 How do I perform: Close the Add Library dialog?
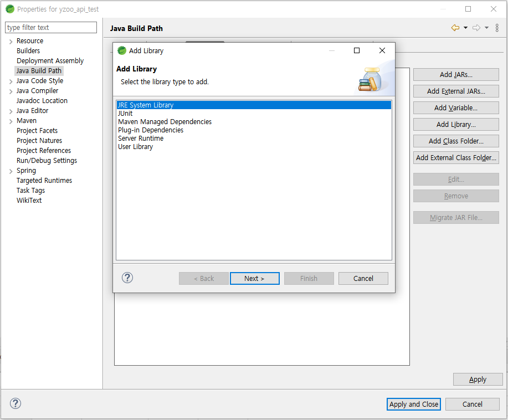pyautogui.click(x=382, y=50)
